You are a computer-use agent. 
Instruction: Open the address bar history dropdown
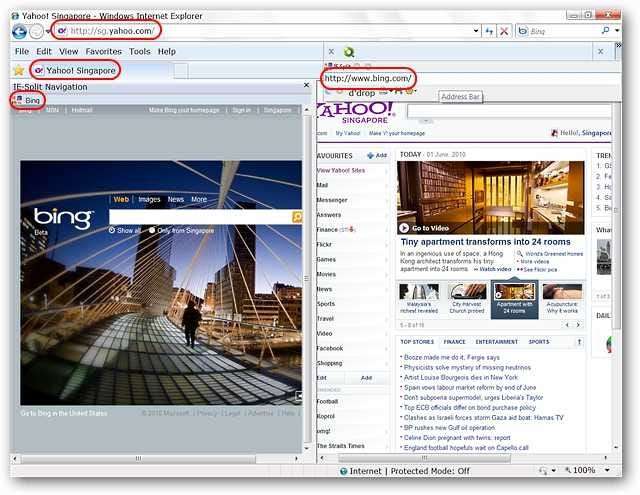[x=474, y=31]
